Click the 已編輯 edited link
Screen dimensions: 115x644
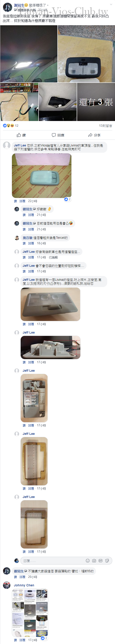pos(53,257)
